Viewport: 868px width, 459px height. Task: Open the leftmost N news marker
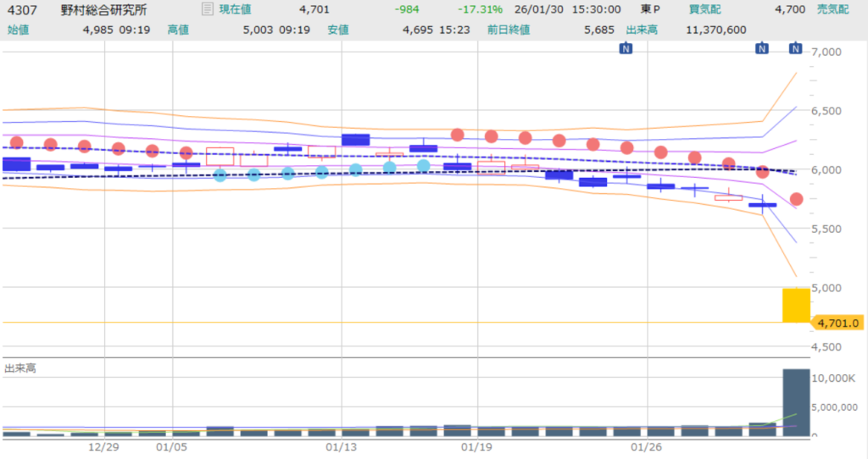pyautogui.click(x=626, y=49)
